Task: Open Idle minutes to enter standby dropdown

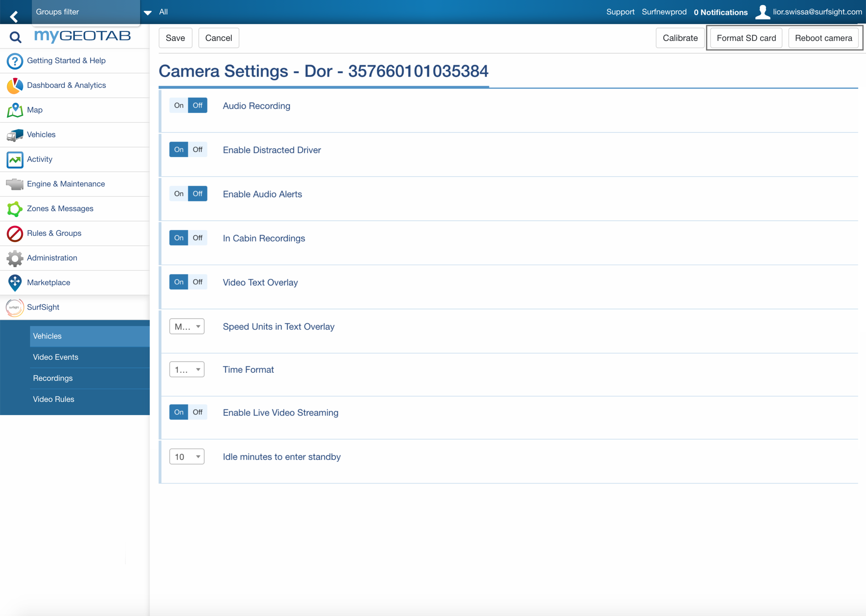Action: [187, 457]
